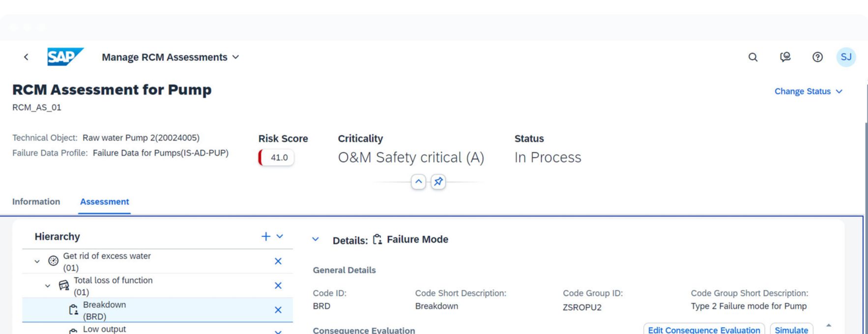Go back using the back arrow
Screen dimensions: 868x334
(26, 57)
